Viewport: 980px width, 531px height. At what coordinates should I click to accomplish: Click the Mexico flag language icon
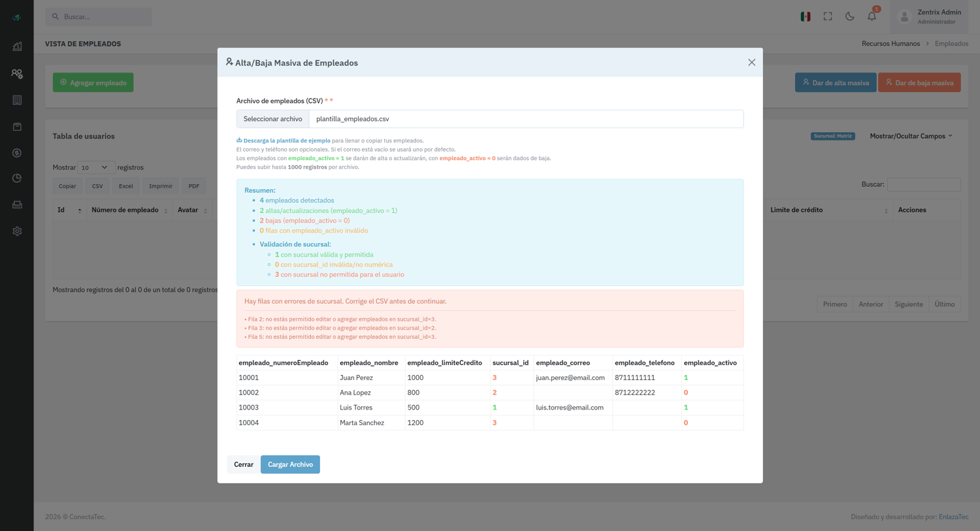coord(806,16)
